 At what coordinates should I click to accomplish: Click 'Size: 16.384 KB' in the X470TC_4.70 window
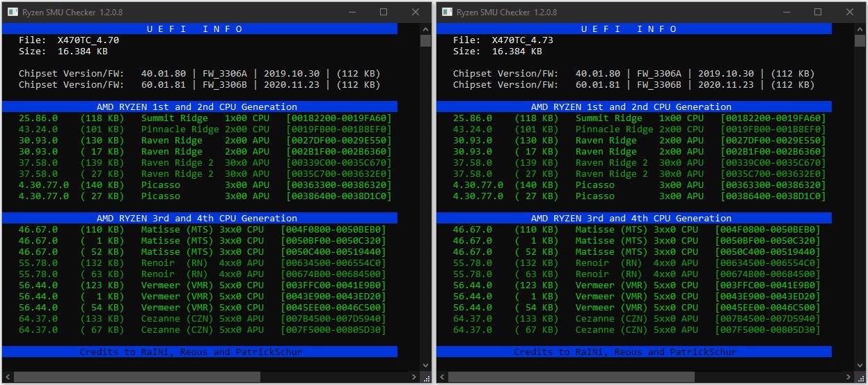[63, 52]
